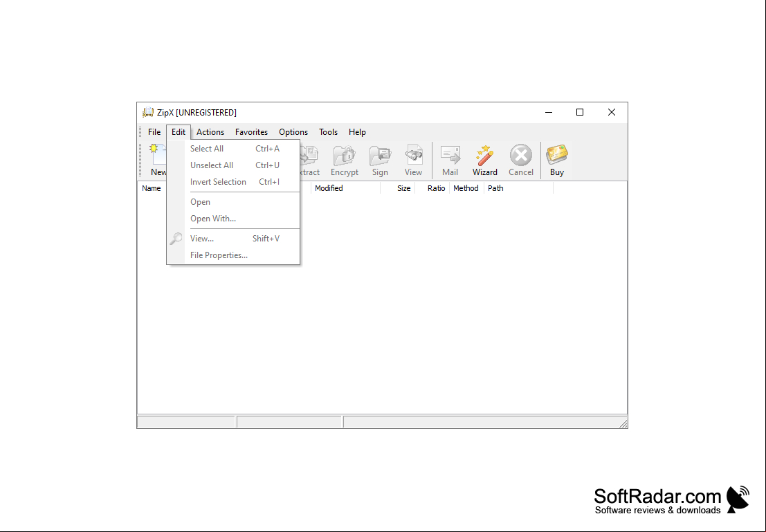Screen dimensions: 766x532
Task: Open the Favorites menu
Action: [x=251, y=132]
